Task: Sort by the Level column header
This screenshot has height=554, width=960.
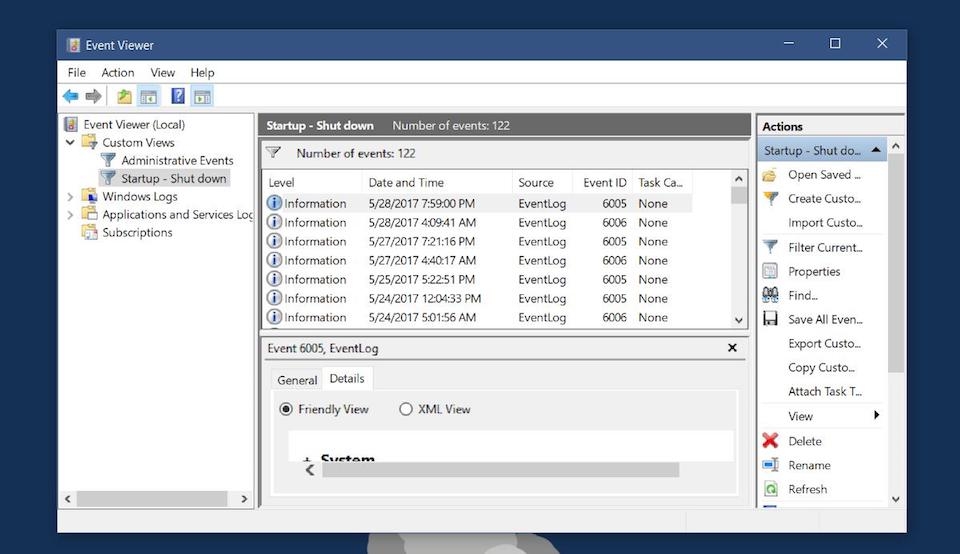Action: [x=313, y=182]
